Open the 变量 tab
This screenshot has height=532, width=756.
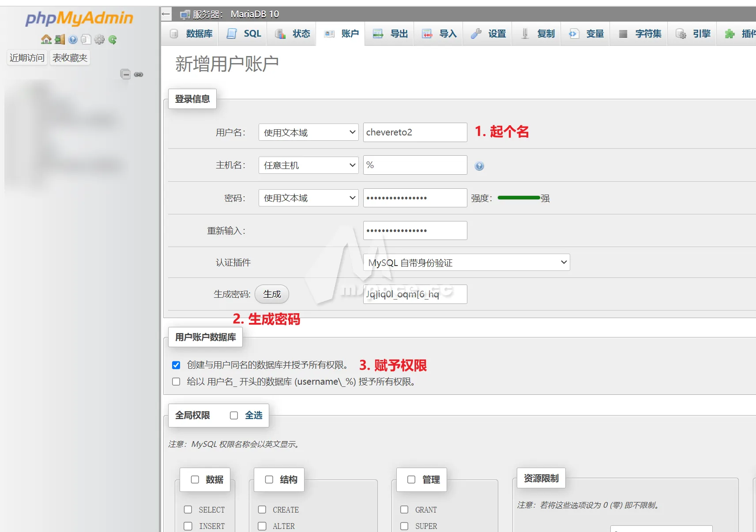[586, 34]
